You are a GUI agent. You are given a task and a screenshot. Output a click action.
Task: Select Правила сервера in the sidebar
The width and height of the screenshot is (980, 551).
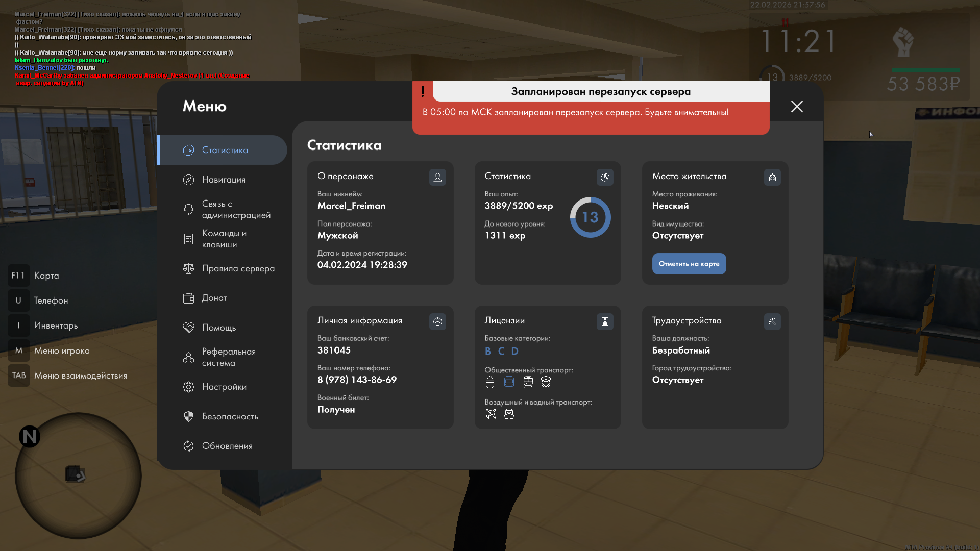238,268
